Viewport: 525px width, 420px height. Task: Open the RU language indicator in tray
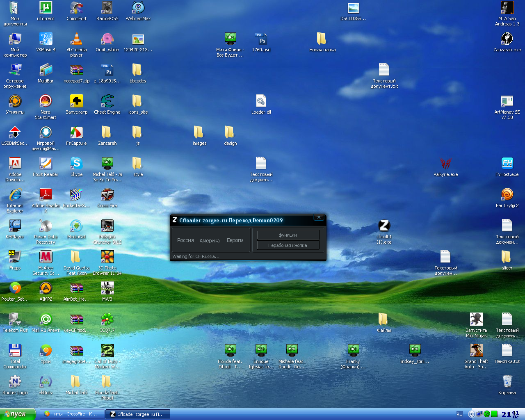coord(459,414)
